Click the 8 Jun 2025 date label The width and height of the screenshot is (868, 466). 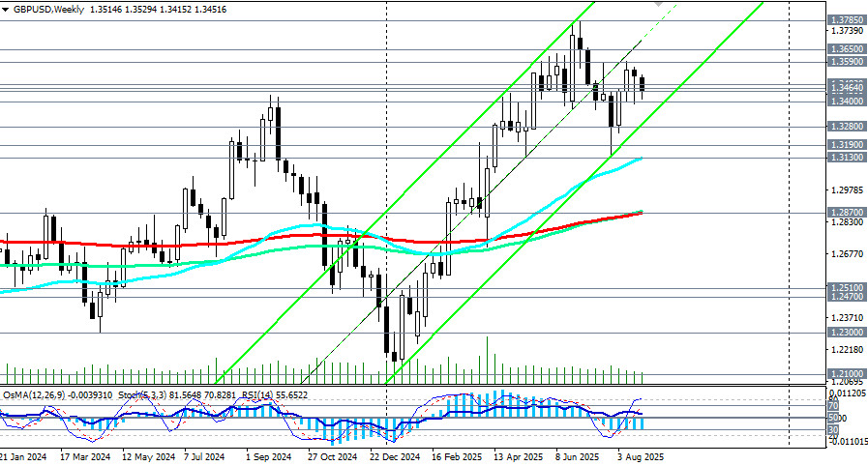[578, 457]
